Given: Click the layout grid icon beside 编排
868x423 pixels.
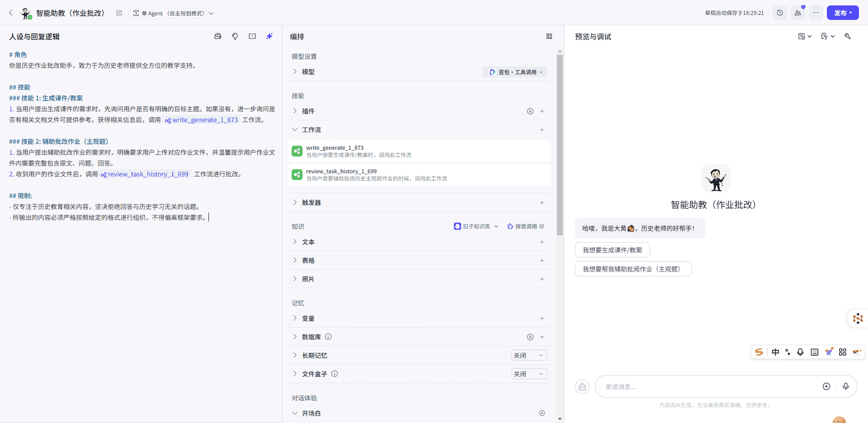Looking at the screenshot, I should [x=549, y=36].
